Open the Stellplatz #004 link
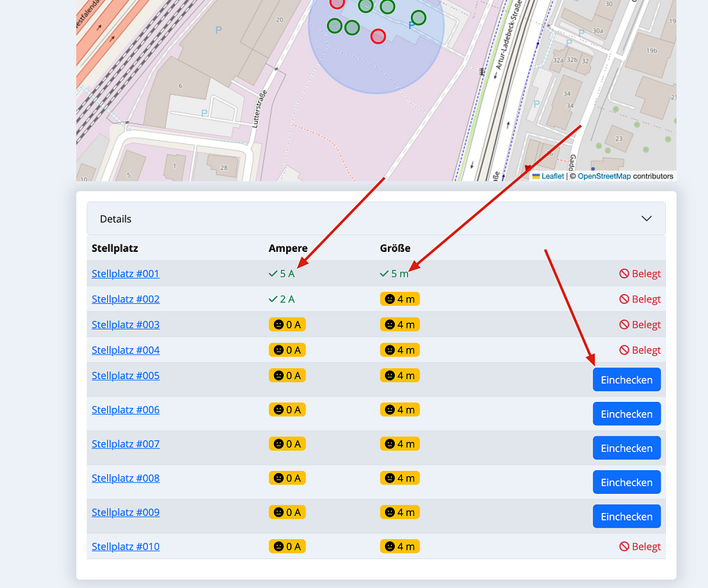Viewport: 708px width, 588px height. point(126,350)
